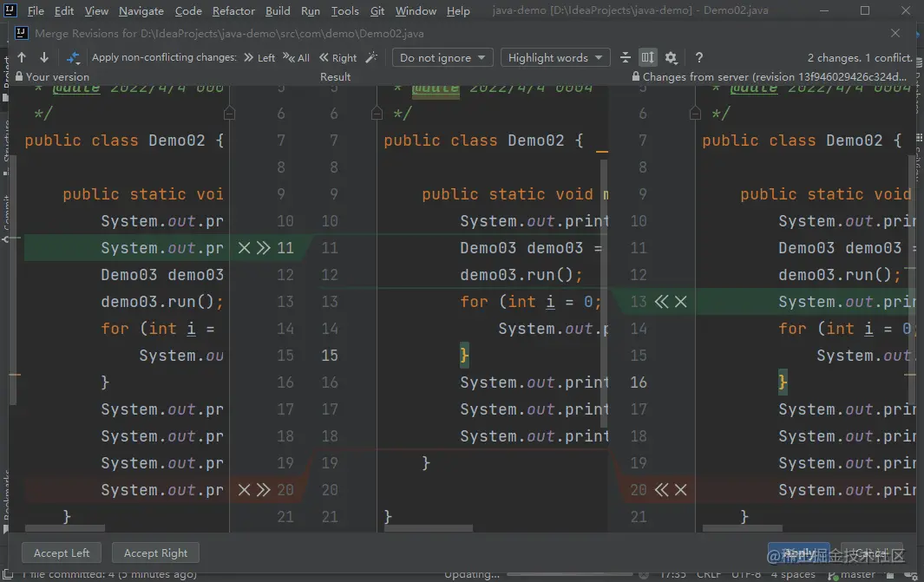The height and width of the screenshot is (582, 924).
Task: Open the UTF-8 encoding selector
Action: point(745,573)
